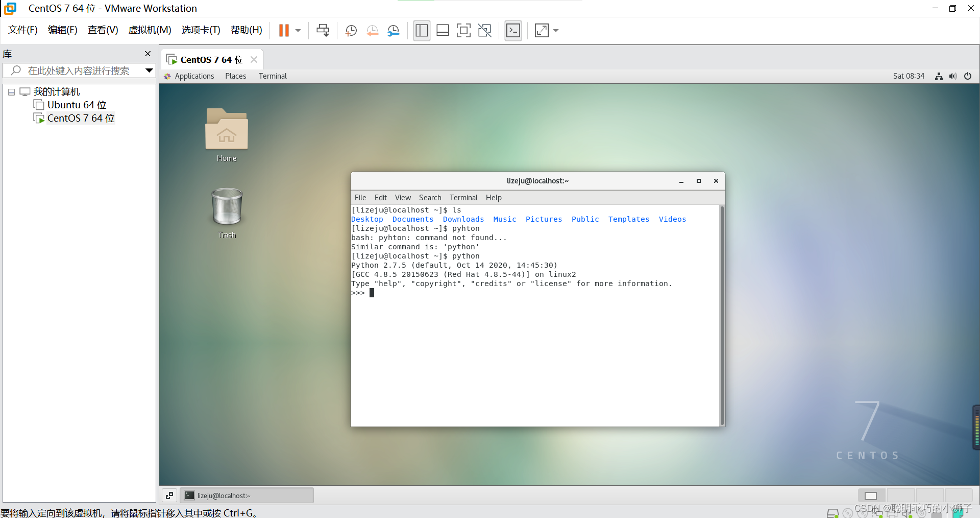Maximize the lizeju@localhost terminal window
Viewport: 980px width, 518px height.
[x=699, y=181]
